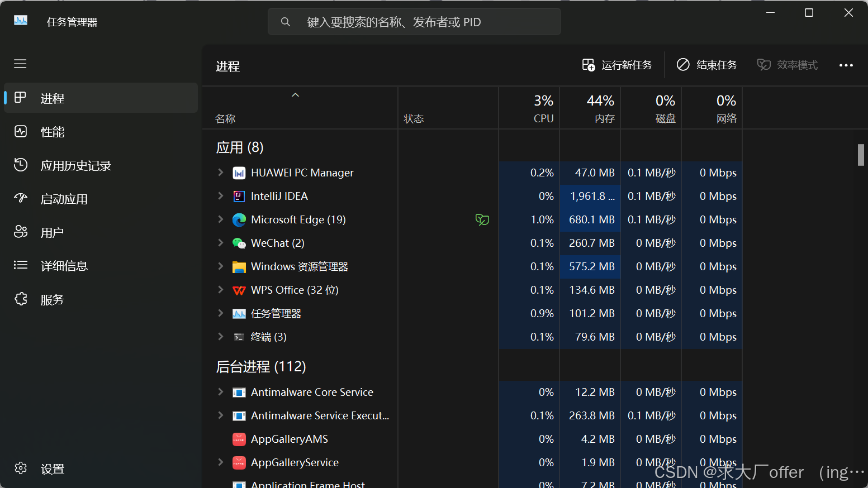The height and width of the screenshot is (488, 868).
Task: Expand Microsoft Edge (19) process group
Action: [220, 219]
